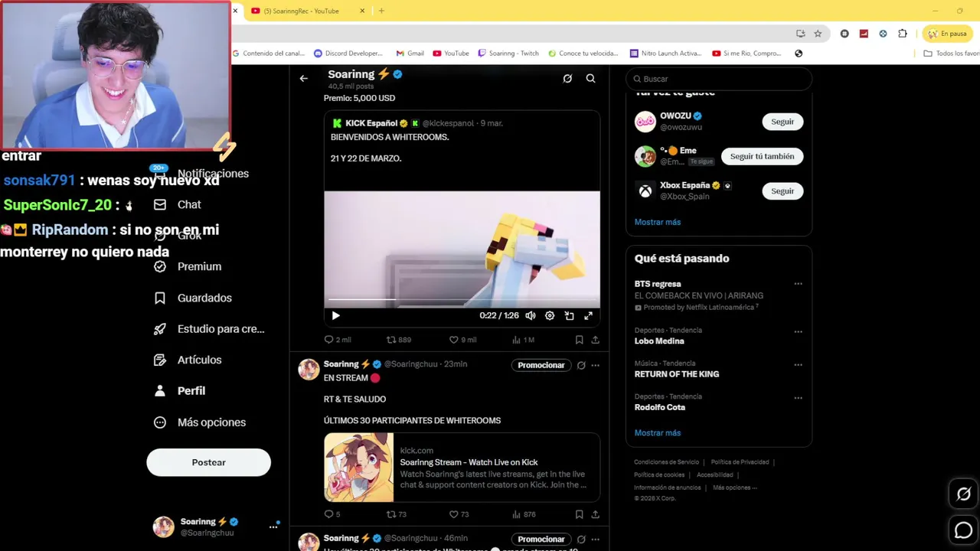Open Gmail bookmark
This screenshot has height=551, width=980.
(x=410, y=54)
